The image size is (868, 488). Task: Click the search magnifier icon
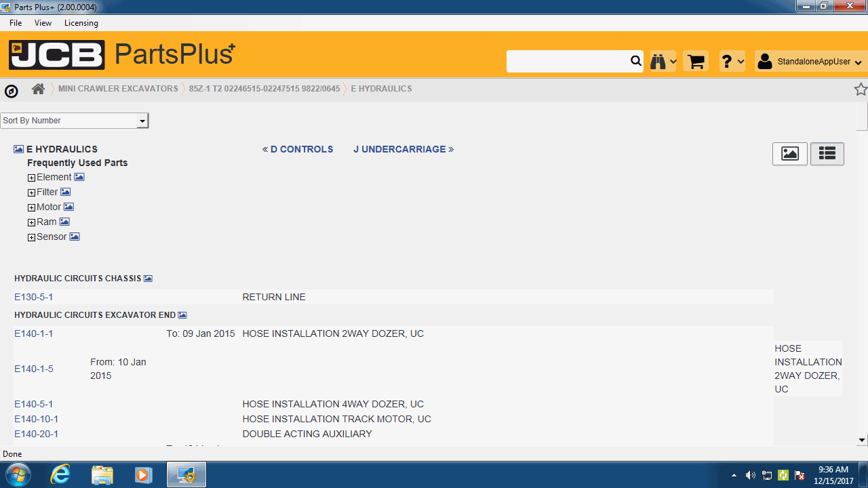[635, 62]
